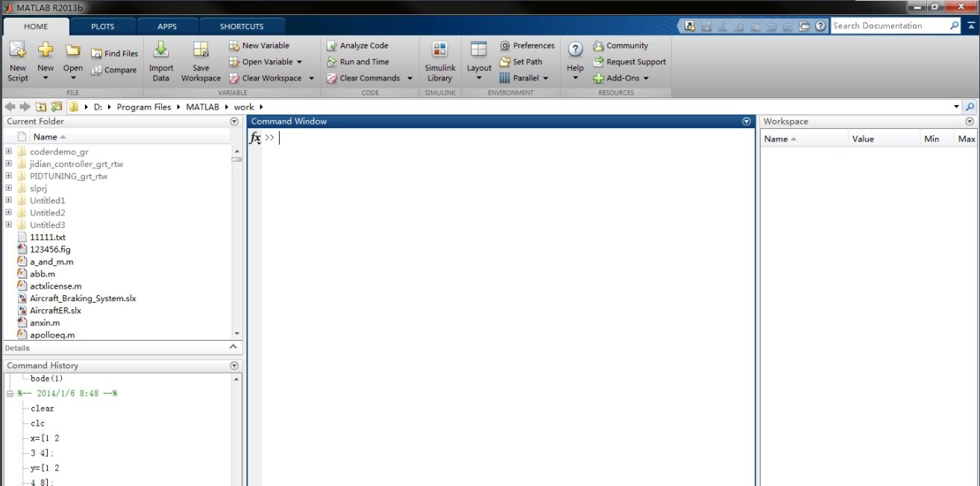The width and height of the screenshot is (980, 486).
Task: Open Preferences gear icon
Action: pos(505,45)
